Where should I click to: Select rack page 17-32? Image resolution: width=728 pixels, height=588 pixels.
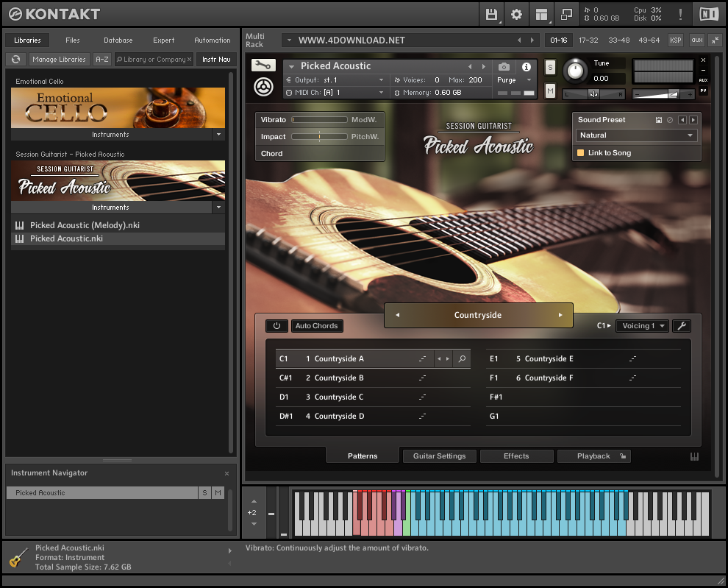tap(588, 40)
